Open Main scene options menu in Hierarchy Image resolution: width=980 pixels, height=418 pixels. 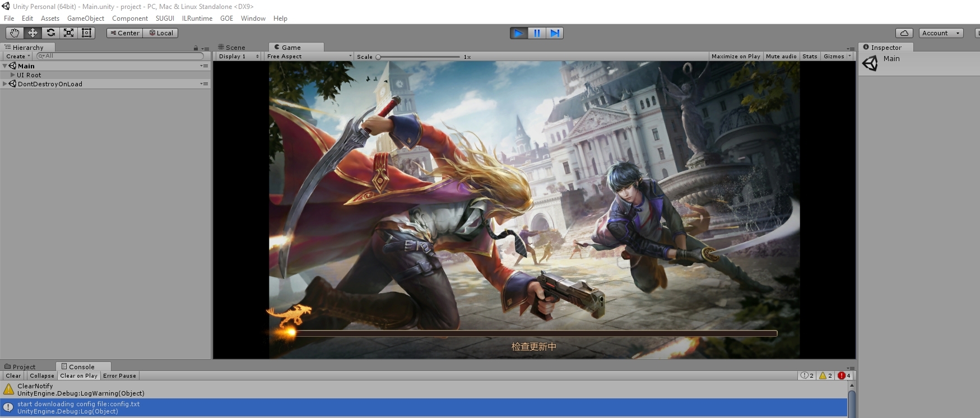click(204, 66)
